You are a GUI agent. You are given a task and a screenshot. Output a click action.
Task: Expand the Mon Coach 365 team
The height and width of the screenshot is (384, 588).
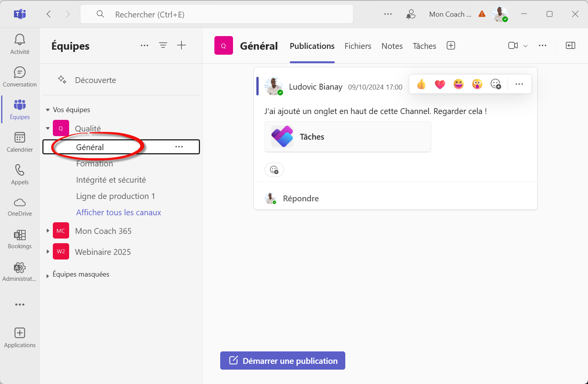(x=48, y=231)
